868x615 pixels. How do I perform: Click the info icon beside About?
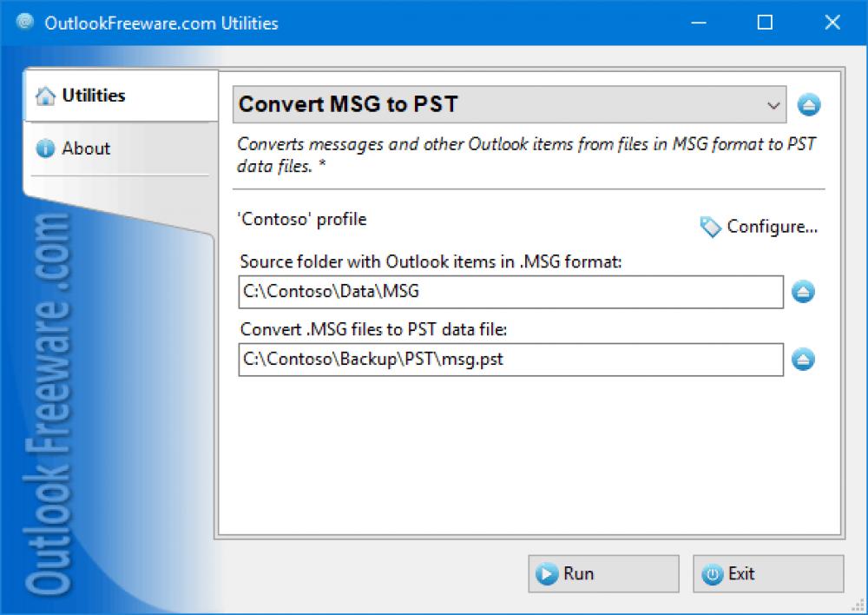(x=45, y=149)
